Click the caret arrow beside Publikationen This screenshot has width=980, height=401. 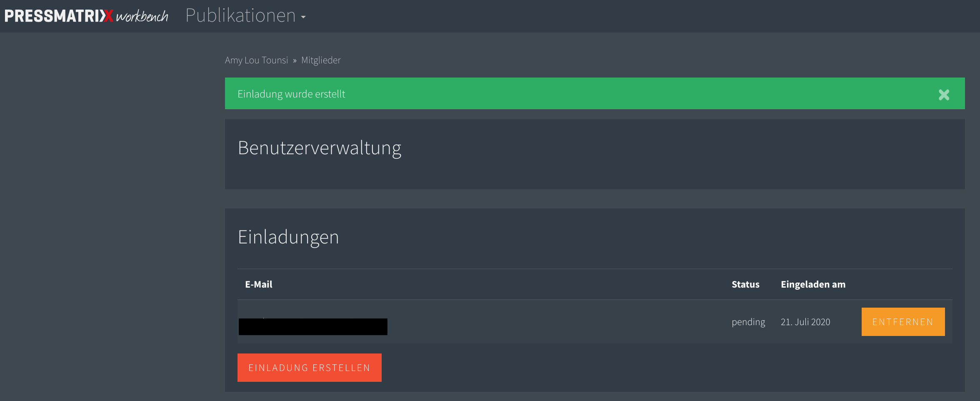[303, 18]
